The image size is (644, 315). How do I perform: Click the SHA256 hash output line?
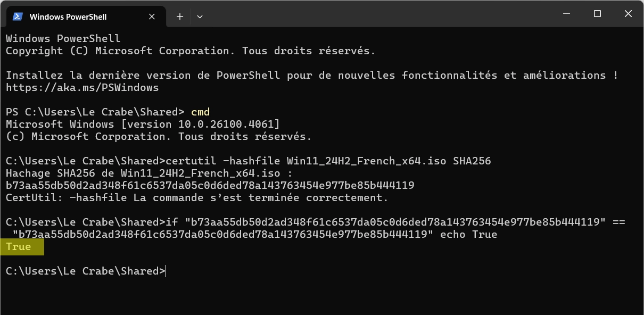click(210, 185)
